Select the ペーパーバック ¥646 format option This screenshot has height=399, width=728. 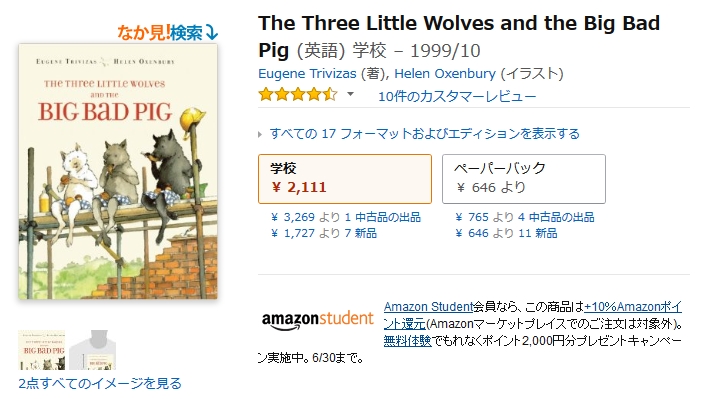(x=524, y=179)
